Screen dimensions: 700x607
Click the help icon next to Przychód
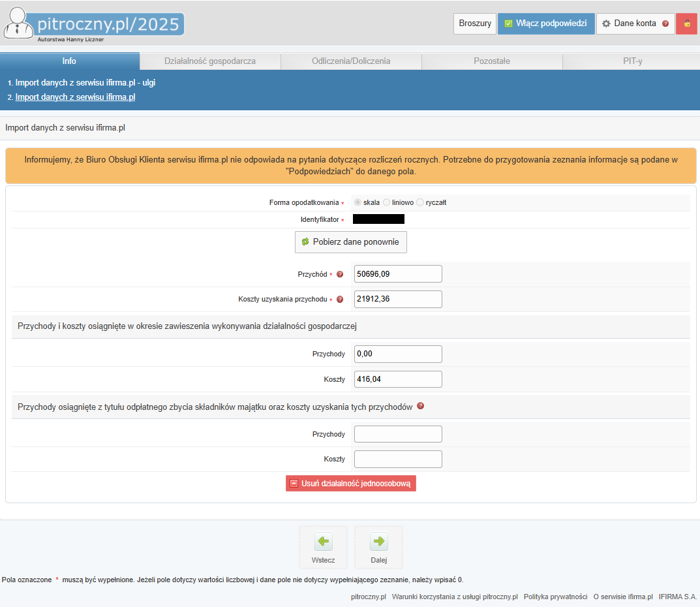click(x=339, y=274)
